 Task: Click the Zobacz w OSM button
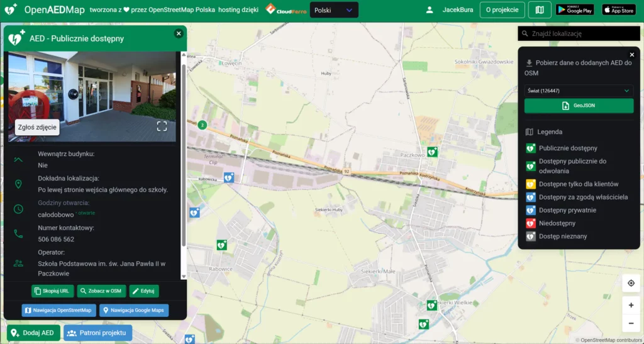tap(101, 291)
